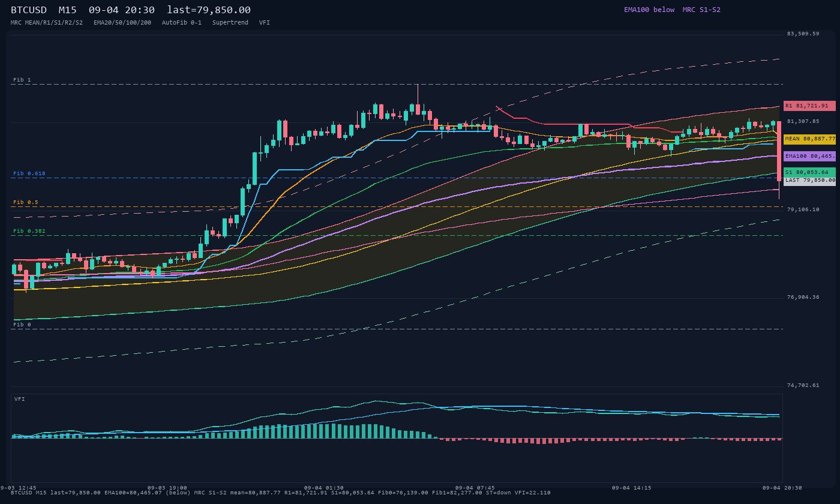Screen dimensions: 840x504
Task: Click the Fib 1 level label
Action: coord(22,80)
